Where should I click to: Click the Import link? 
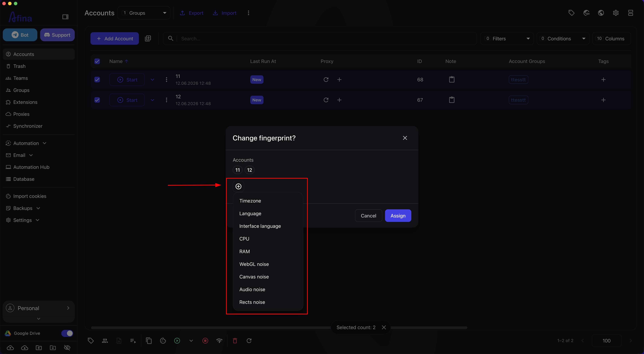click(x=224, y=13)
